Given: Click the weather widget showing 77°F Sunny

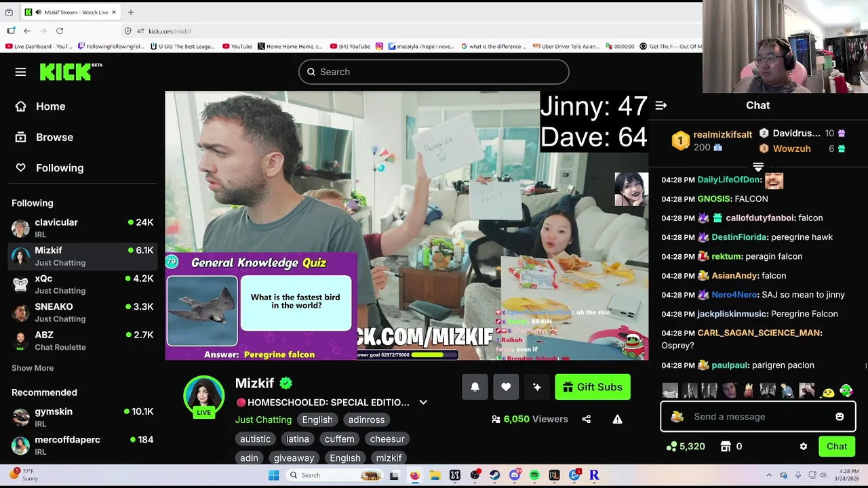Looking at the screenshot, I should (24, 475).
